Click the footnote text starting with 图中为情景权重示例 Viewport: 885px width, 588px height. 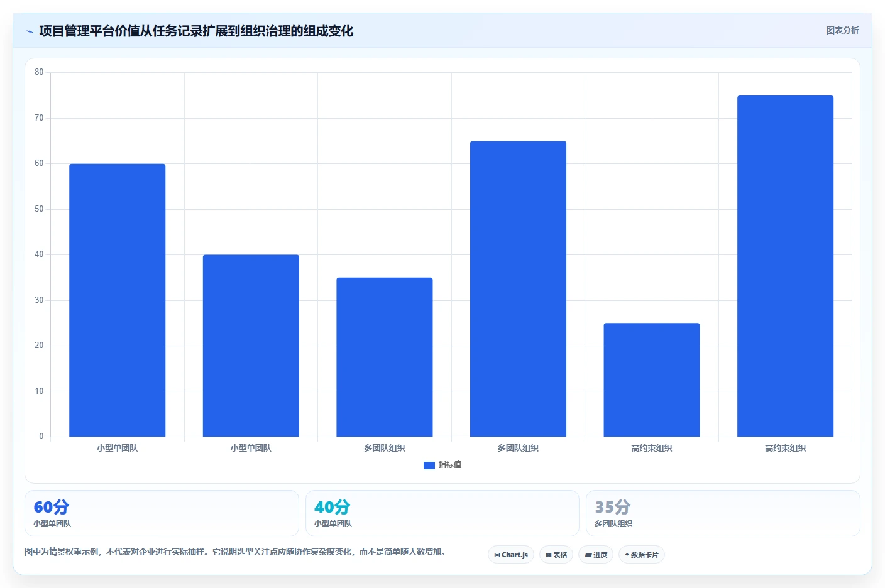[235, 552]
